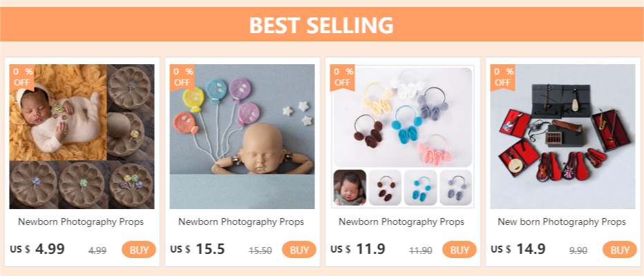The height and width of the screenshot is (276, 644).
Task: Select the US $ 14.9 price
Action: [518, 249]
